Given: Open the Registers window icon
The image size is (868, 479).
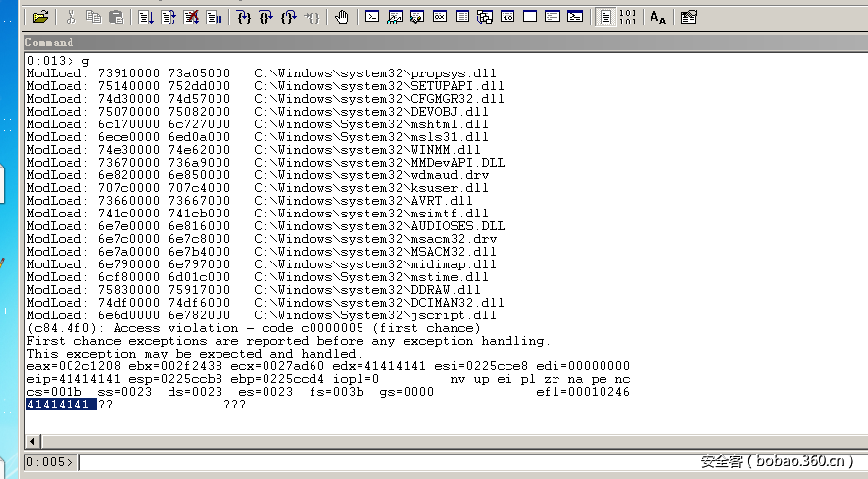Looking at the screenshot, I should coord(440,17).
